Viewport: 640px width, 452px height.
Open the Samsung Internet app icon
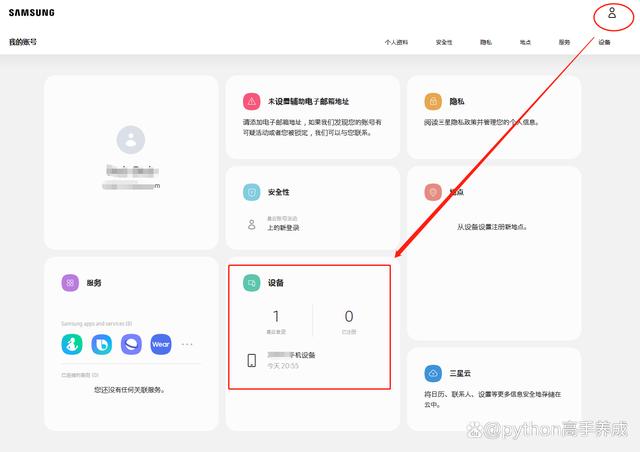click(x=131, y=344)
